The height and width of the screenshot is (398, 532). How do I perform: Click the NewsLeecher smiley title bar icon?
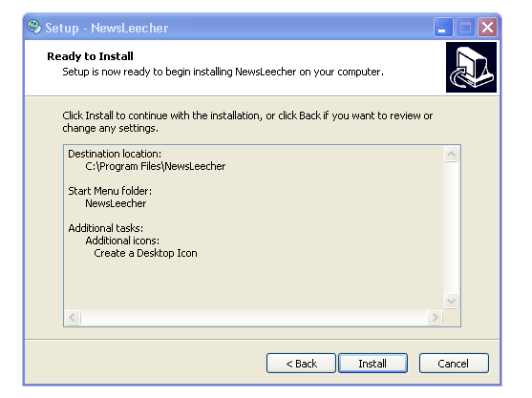(x=34, y=27)
